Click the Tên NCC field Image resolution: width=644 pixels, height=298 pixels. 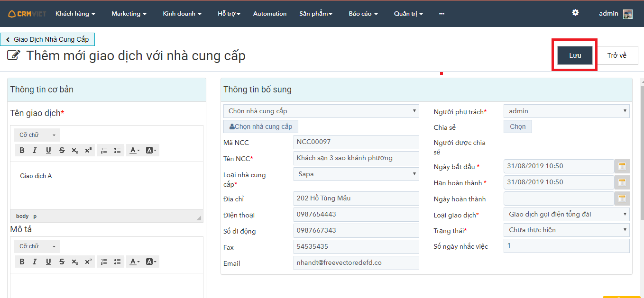point(356,158)
